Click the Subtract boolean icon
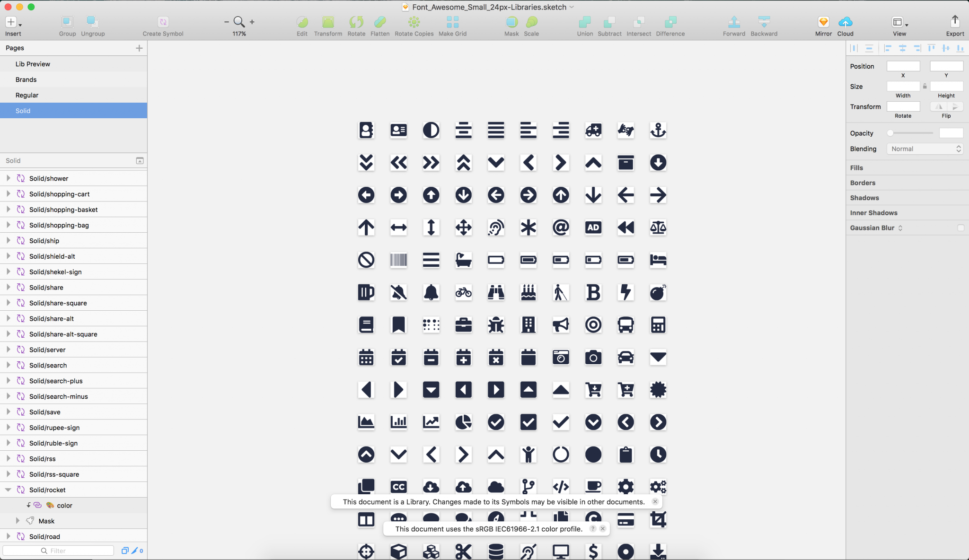969x560 pixels. click(609, 22)
